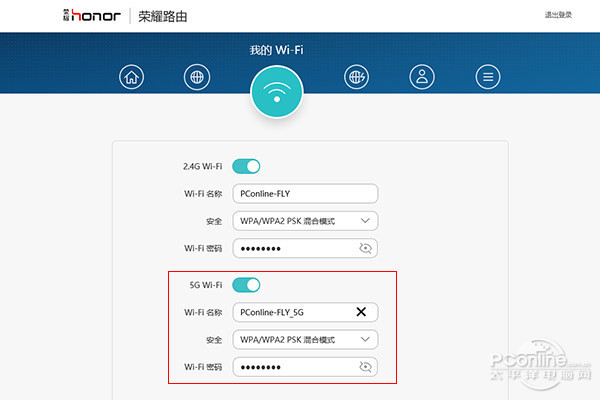Click the PConline-FLY name field
This screenshot has width=600, height=400.
tap(305, 194)
